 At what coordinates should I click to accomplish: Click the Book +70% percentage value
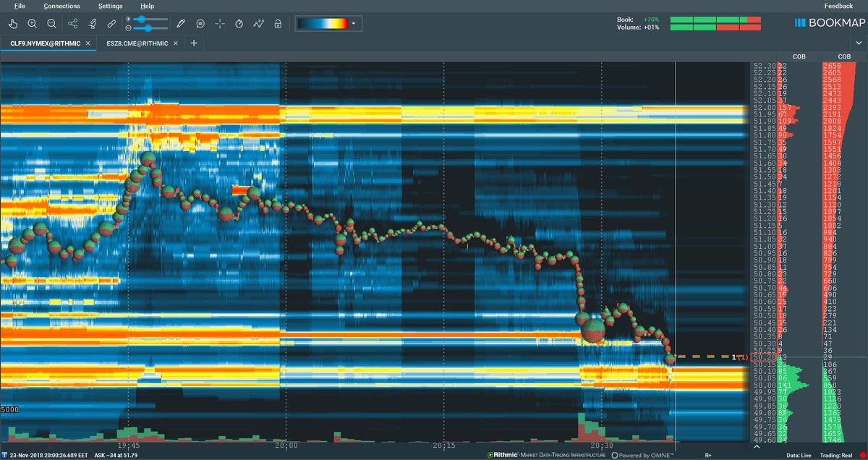pos(650,20)
